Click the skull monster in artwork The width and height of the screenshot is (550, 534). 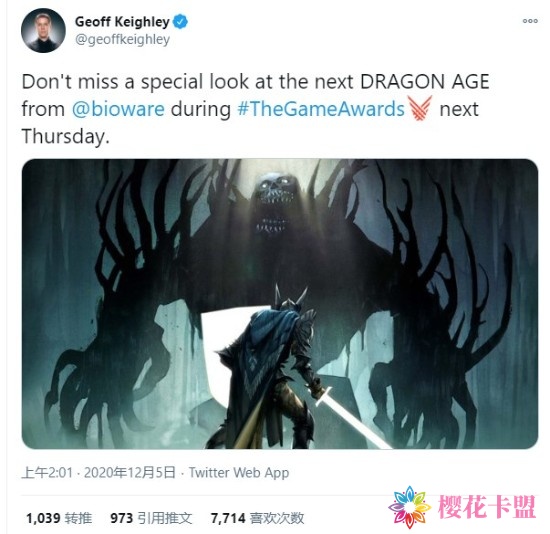275,203
